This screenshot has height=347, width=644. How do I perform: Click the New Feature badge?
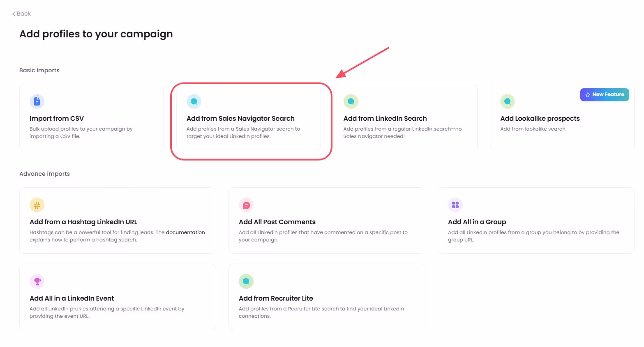[x=604, y=94]
